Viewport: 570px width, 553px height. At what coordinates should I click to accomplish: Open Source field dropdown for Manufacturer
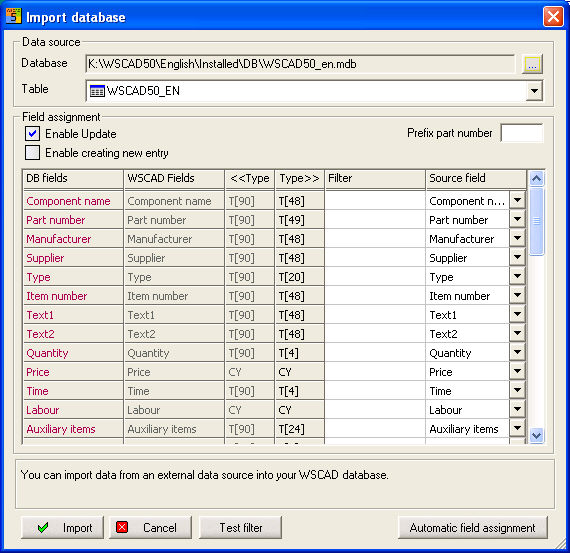pos(517,238)
